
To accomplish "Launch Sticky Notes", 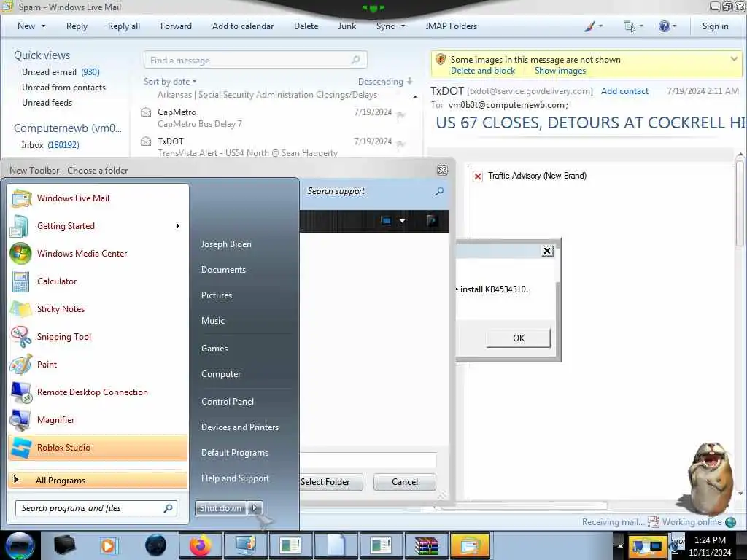I will tap(98, 308).
